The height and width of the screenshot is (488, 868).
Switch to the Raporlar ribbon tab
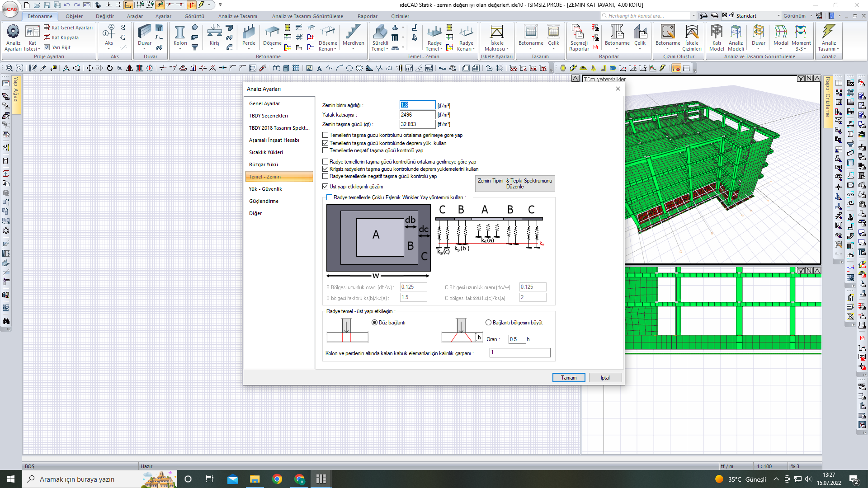point(367,16)
